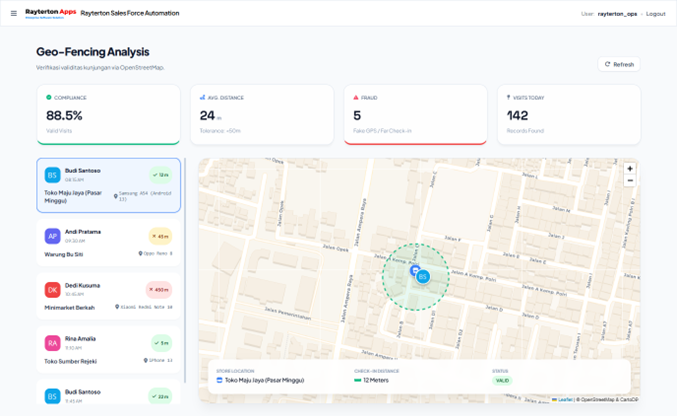This screenshot has width=677, height=416.
Task: Click the green 12m distance badge
Action: (161, 175)
